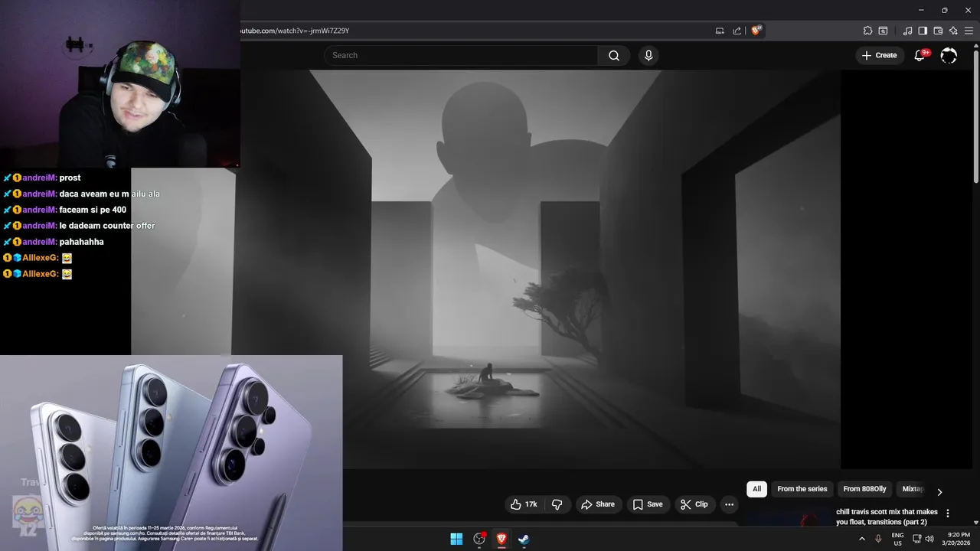Open the Brave Wallet icon
Image resolution: width=980 pixels, height=551 pixels.
938,31
